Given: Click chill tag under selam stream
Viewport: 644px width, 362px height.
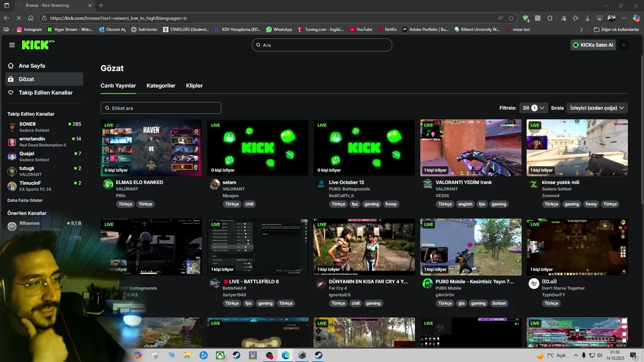Looking at the screenshot, I should 249,204.
